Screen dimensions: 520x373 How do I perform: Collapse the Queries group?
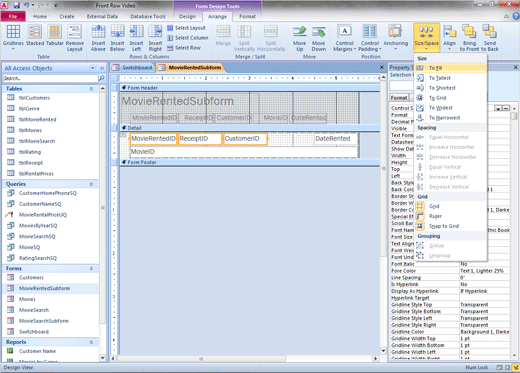[x=91, y=184]
